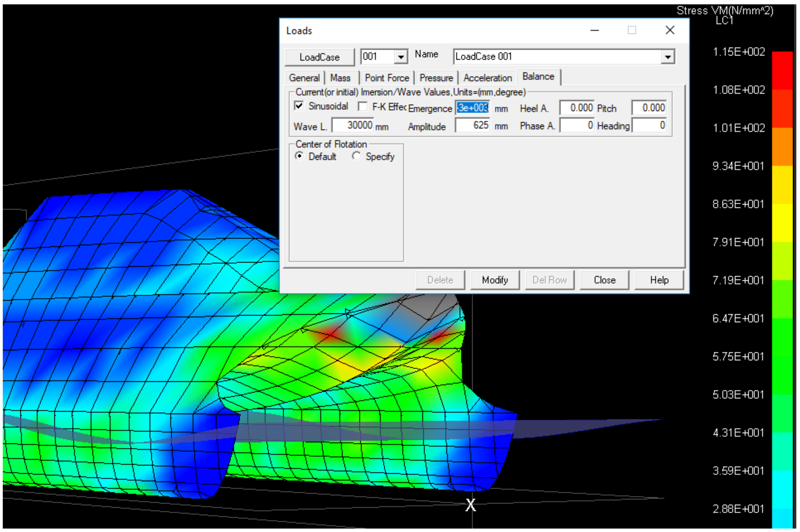The height and width of the screenshot is (532, 800).
Task: Click the LoadCase 001 name text field
Action: [557, 57]
